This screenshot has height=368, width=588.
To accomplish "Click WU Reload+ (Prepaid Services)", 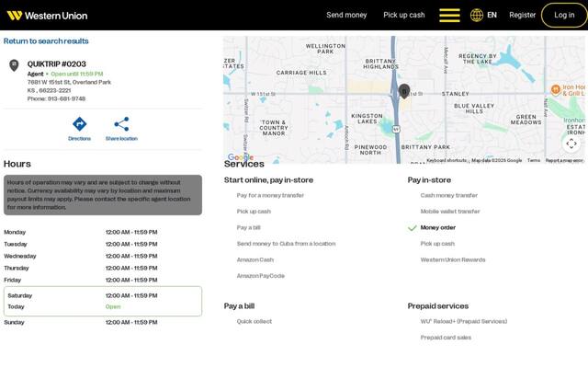I will click(464, 321).
